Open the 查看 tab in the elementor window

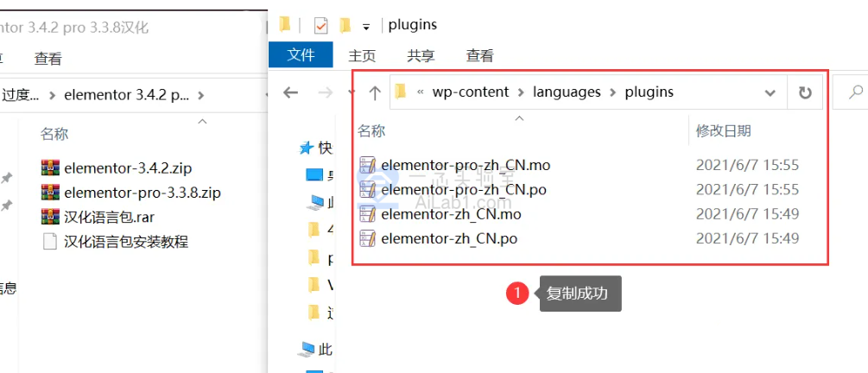48,59
